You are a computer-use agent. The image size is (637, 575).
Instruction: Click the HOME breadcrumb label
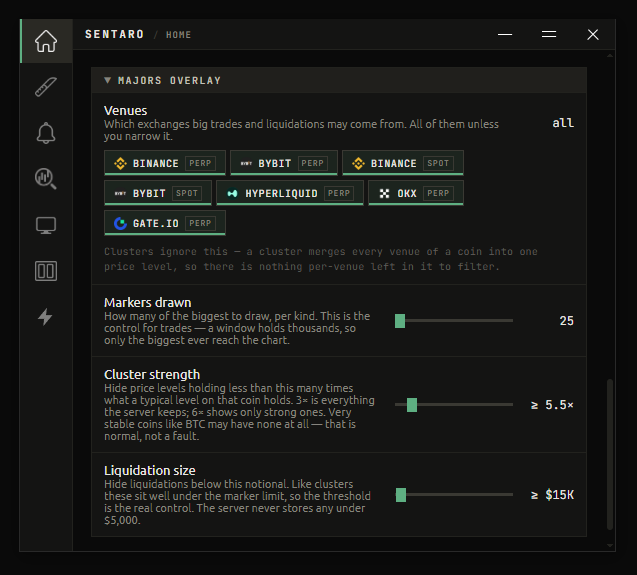pos(178,35)
